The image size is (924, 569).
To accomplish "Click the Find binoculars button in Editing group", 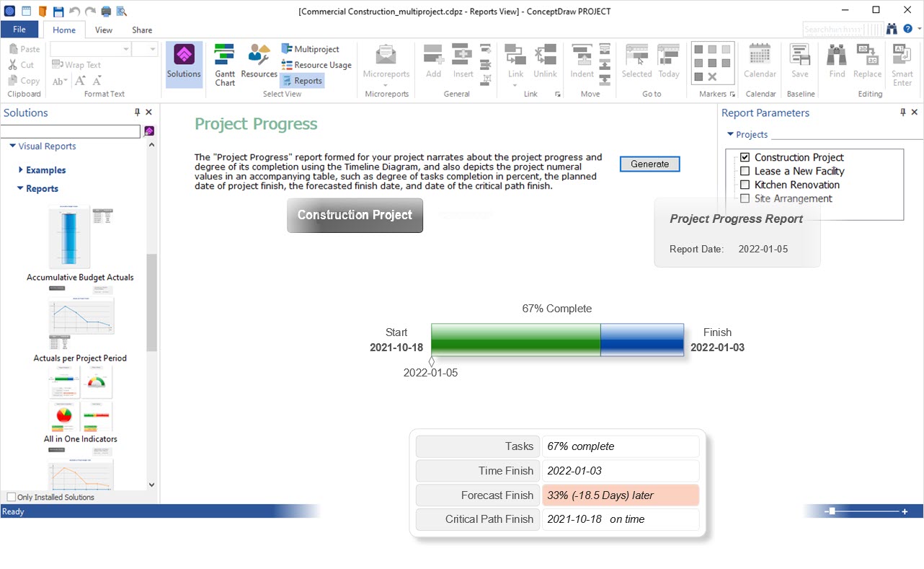I will point(837,61).
